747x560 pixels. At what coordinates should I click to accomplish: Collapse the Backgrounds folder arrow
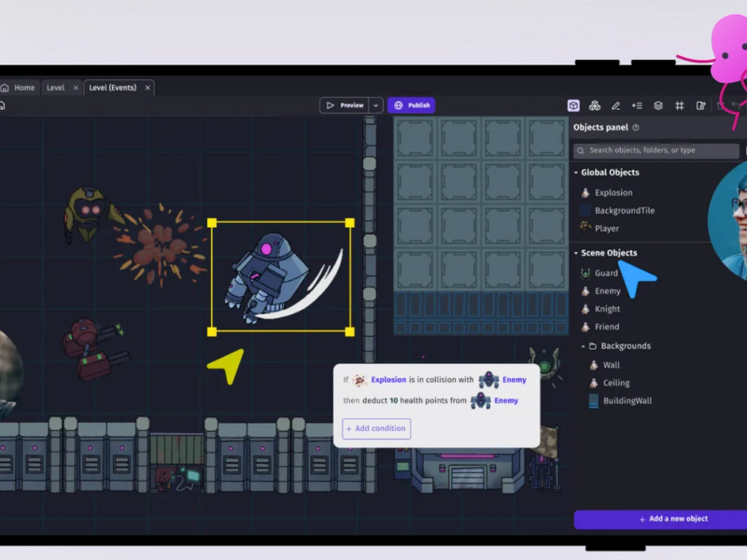[x=583, y=346]
